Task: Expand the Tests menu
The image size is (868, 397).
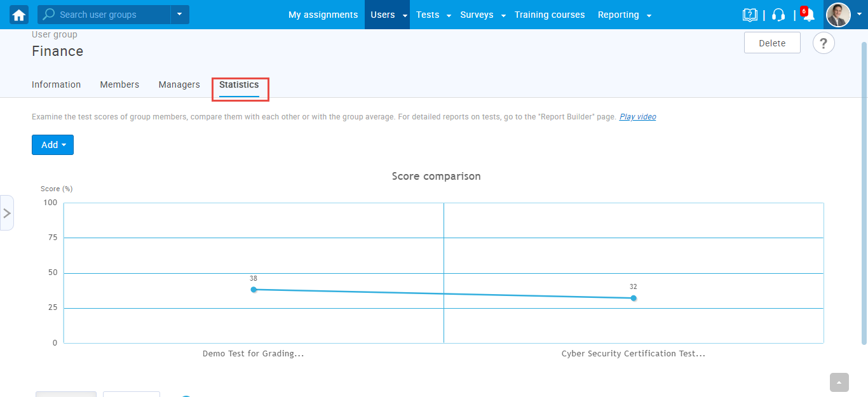Action: click(433, 15)
